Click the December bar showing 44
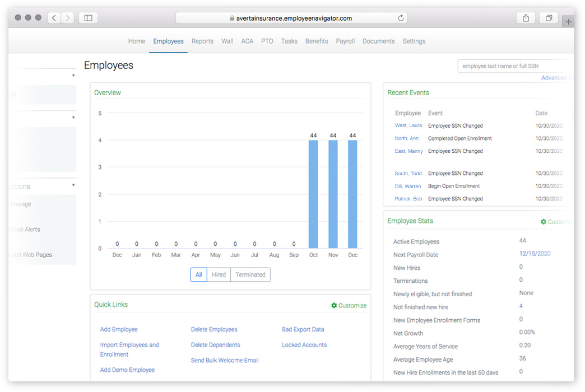The height and width of the screenshot is (392, 585). click(352, 194)
